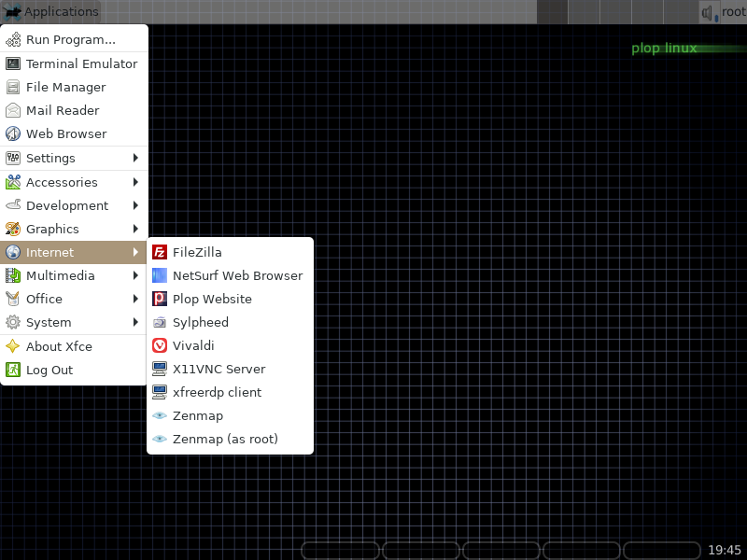
Task: Click the Sylpheed mail icon
Action: (x=160, y=322)
